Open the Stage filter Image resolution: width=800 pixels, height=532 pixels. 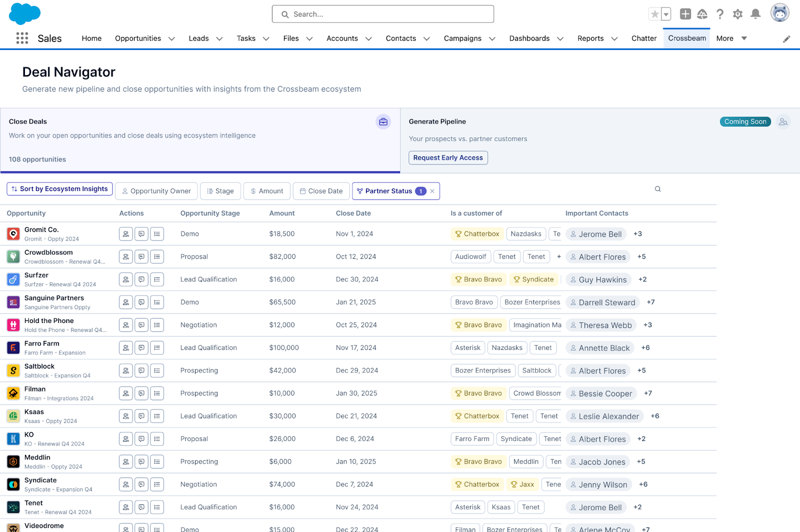click(220, 191)
